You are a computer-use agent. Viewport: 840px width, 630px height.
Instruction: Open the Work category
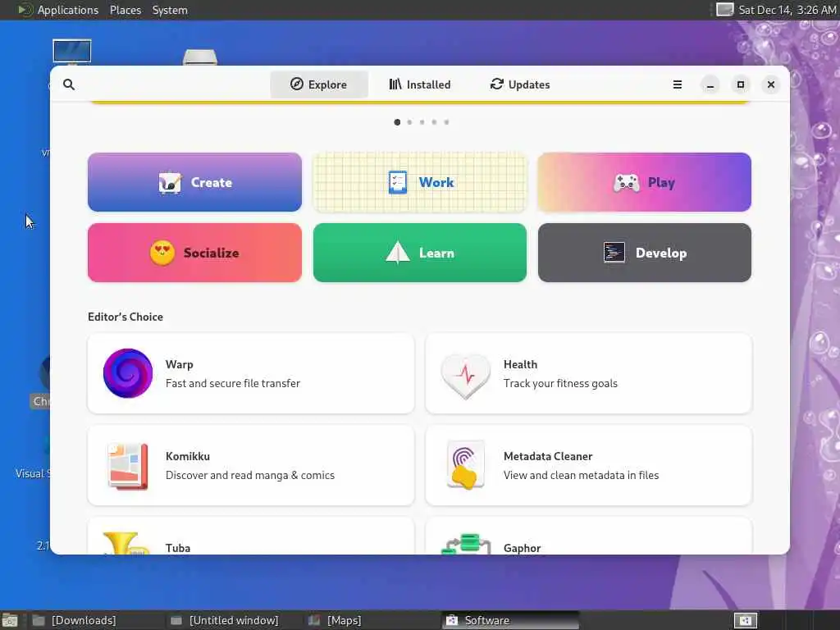point(420,182)
